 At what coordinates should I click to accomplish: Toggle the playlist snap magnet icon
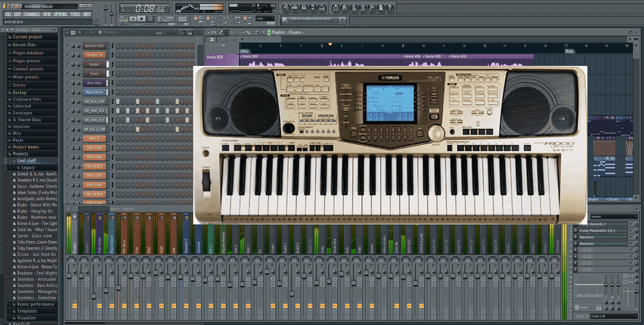coord(214,32)
